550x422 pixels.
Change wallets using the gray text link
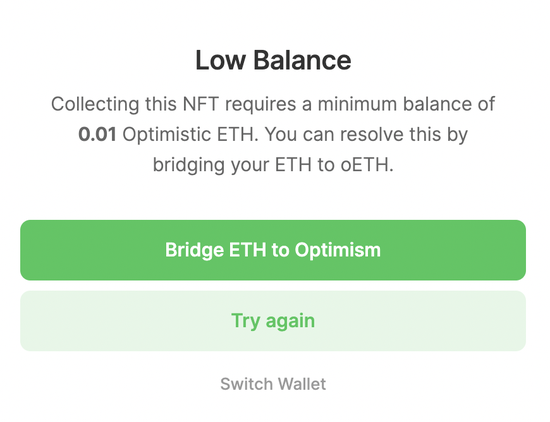(x=273, y=384)
